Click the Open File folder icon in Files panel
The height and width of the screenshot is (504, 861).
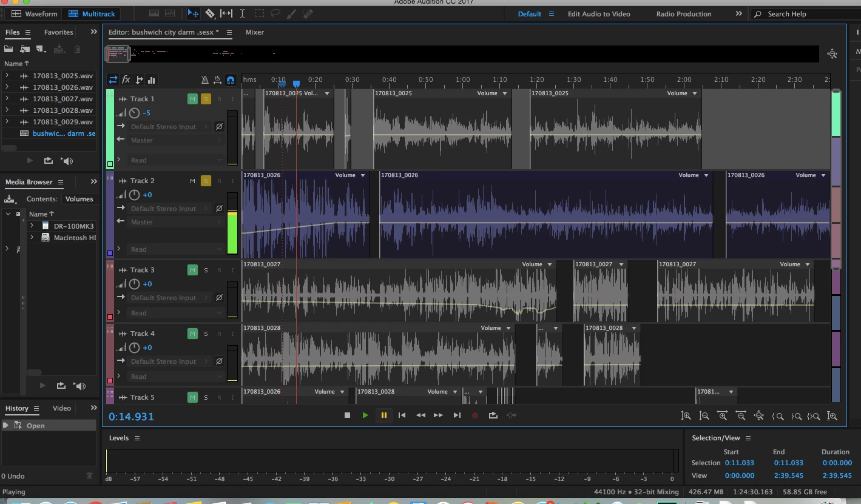pos(8,49)
